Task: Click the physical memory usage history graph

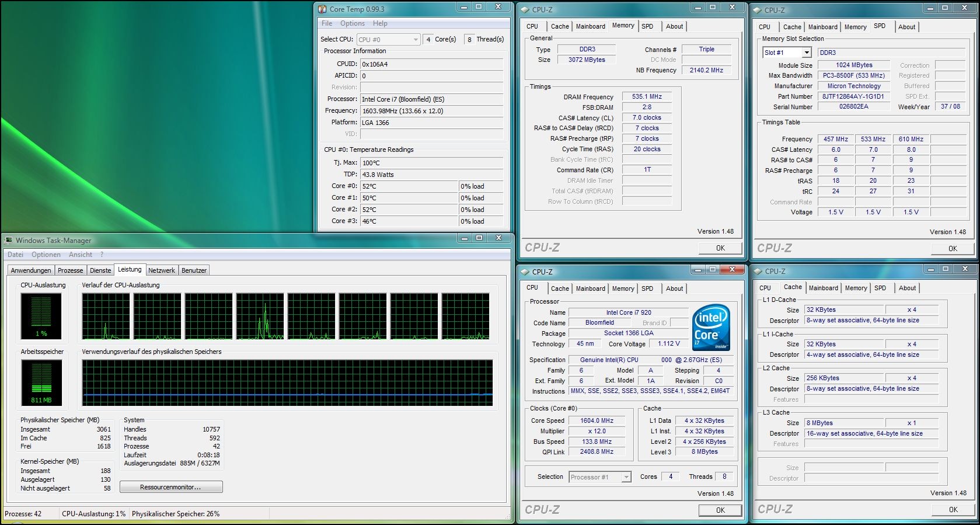Action: [x=288, y=383]
